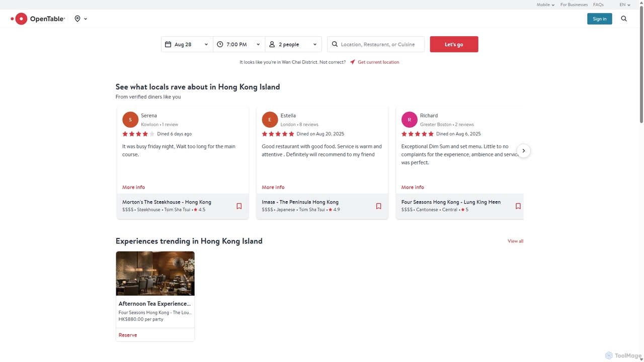
Task: Click the person icon in party field
Action: pos(272,44)
